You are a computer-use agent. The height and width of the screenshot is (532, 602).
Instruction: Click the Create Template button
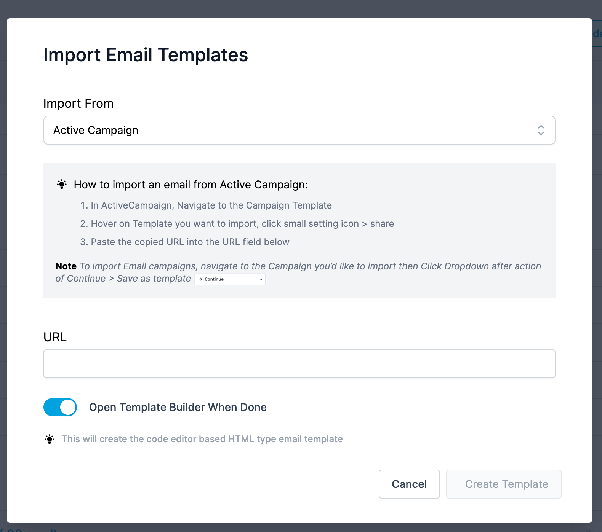coord(504,484)
